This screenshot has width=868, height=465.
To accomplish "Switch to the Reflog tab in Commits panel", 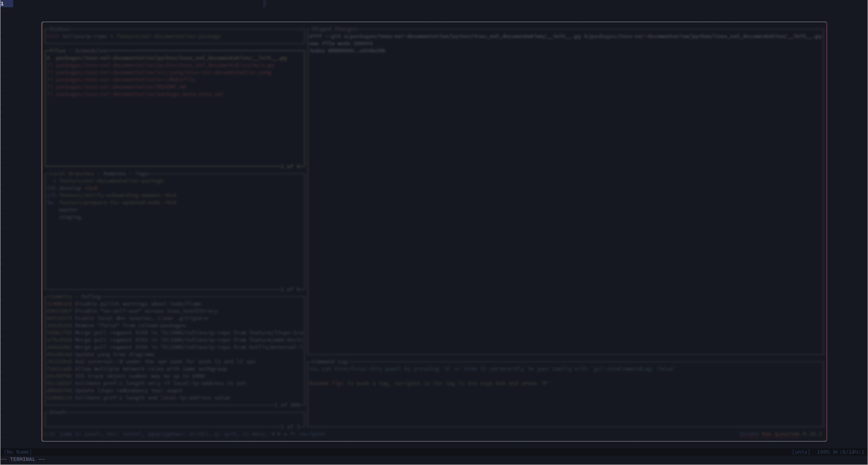I will (x=91, y=297).
